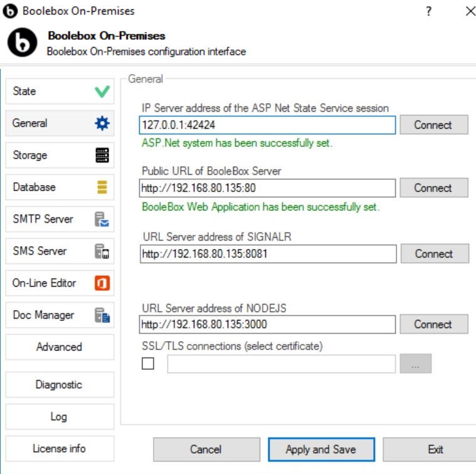Go to On-Line Editor settings
The height and width of the screenshot is (474, 476).
(x=60, y=283)
